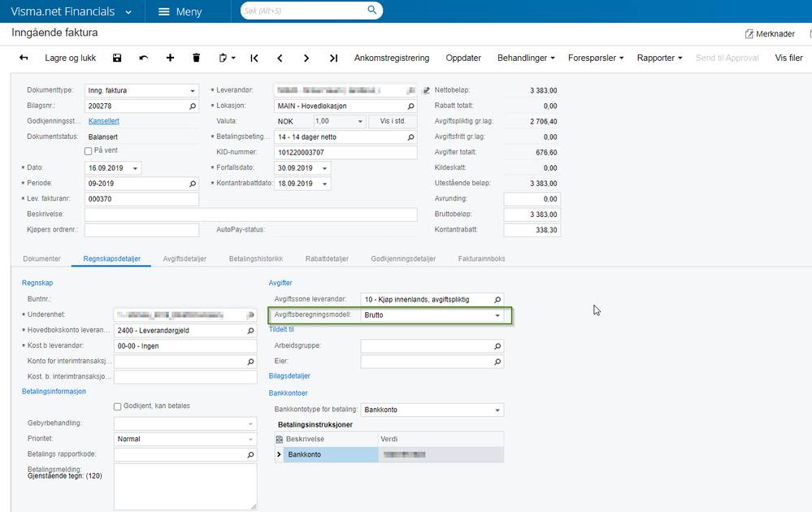
Task: Enable Godkjent, kan betales checkbox
Action: (x=118, y=406)
